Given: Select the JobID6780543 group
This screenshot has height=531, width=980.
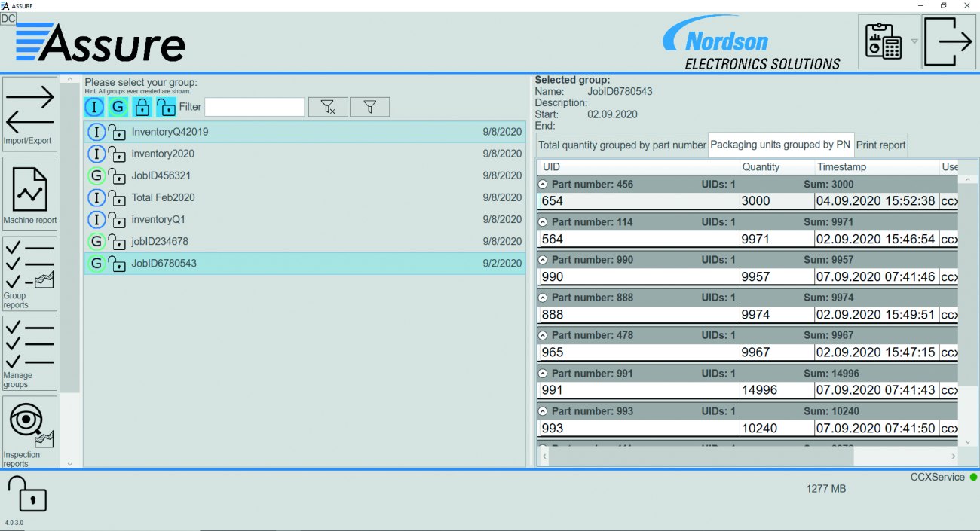Looking at the screenshot, I should click(305, 264).
